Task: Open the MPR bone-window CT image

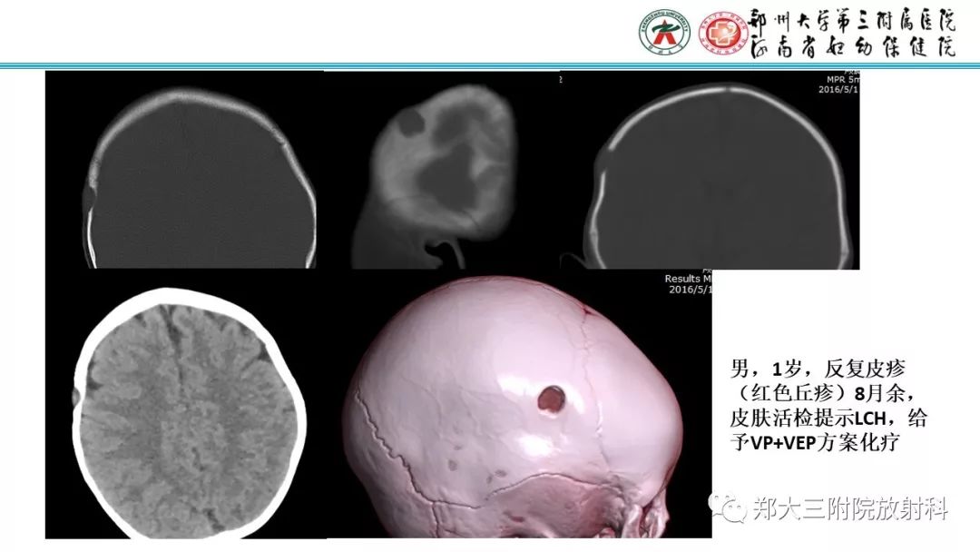Action: pyautogui.click(x=710, y=170)
